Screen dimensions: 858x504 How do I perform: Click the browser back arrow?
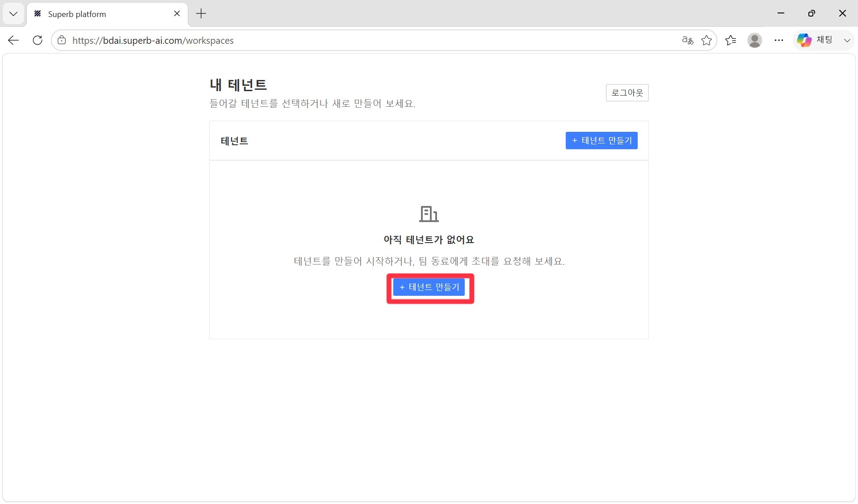(13, 40)
